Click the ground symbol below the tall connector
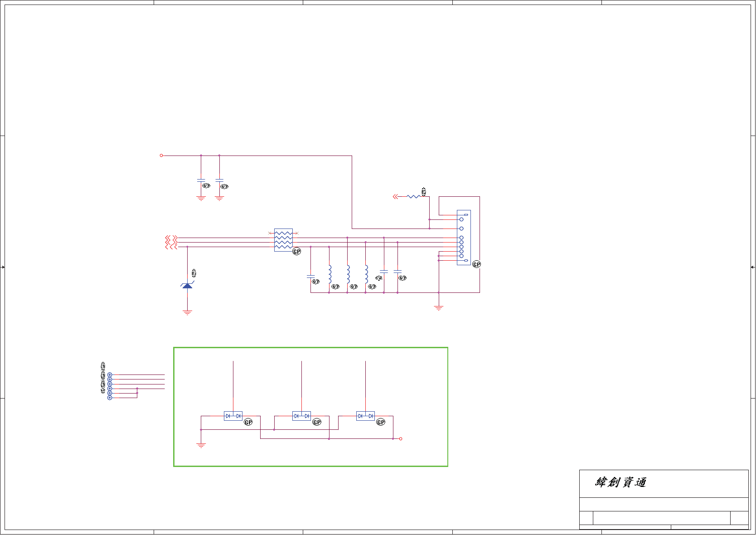The height and width of the screenshot is (535, 756). pos(439,308)
